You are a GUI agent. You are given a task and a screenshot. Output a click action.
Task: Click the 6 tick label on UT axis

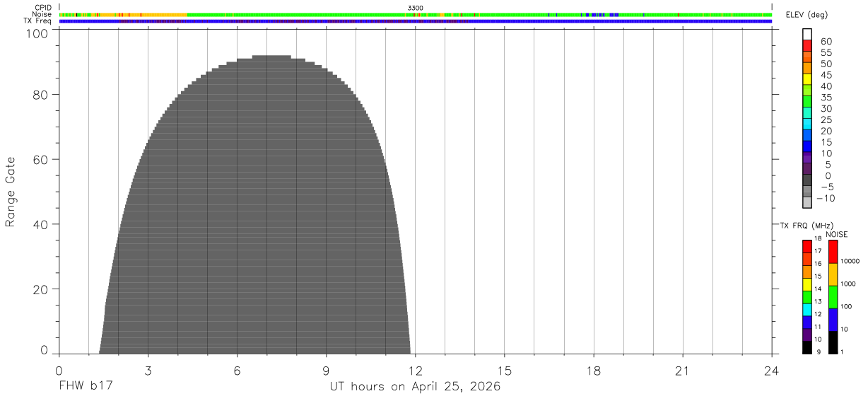click(237, 371)
